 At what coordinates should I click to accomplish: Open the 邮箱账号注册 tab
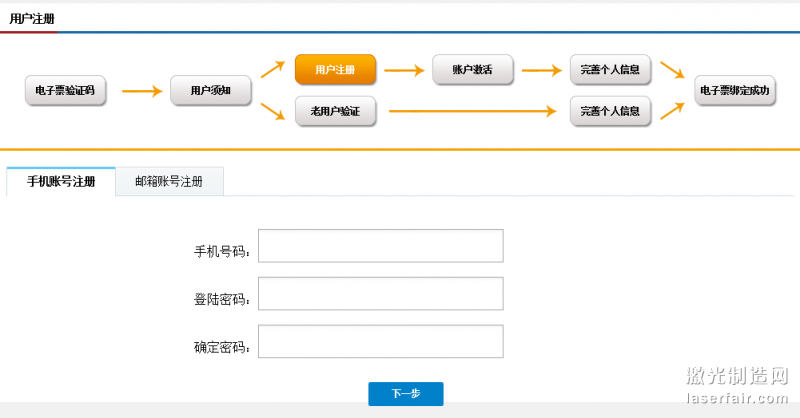point(169,182)
